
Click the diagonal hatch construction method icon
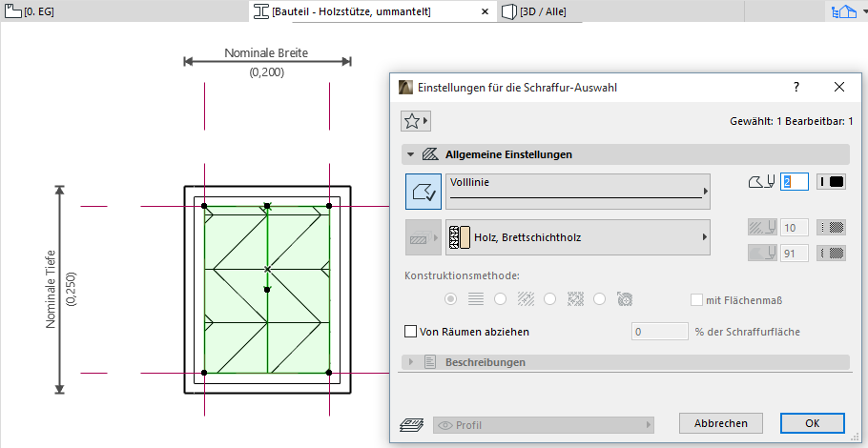(x=526, y=299)
